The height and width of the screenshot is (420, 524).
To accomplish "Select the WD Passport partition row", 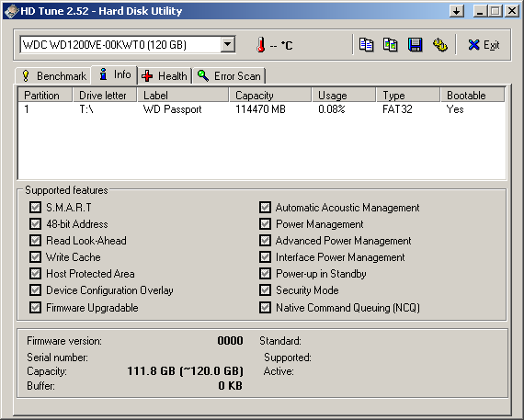I will (x=262, y=109).
